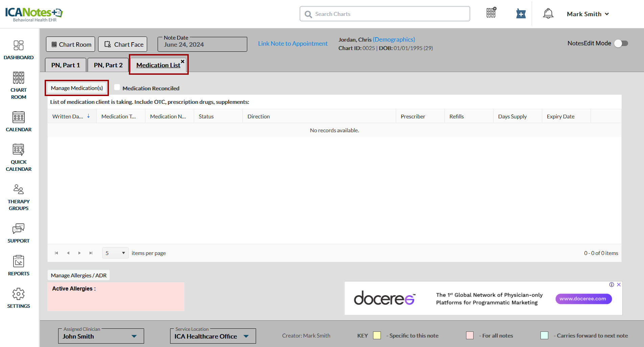Toggle the NotesEdit Mode switch

(x=621, y=43)
